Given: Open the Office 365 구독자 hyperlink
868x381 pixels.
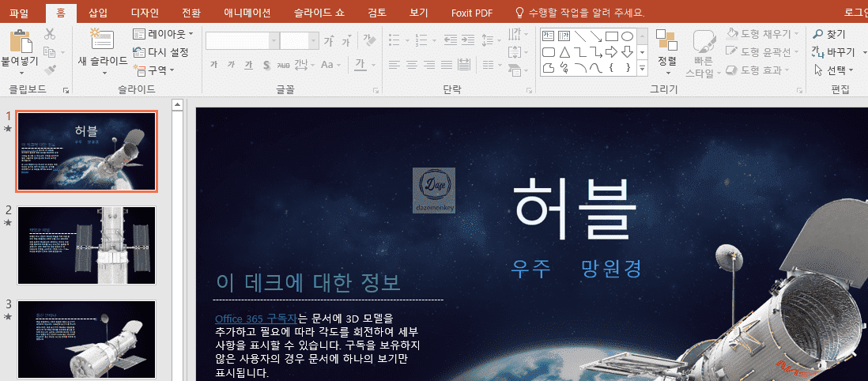Looking at the screenshot, I should point(256,319).
